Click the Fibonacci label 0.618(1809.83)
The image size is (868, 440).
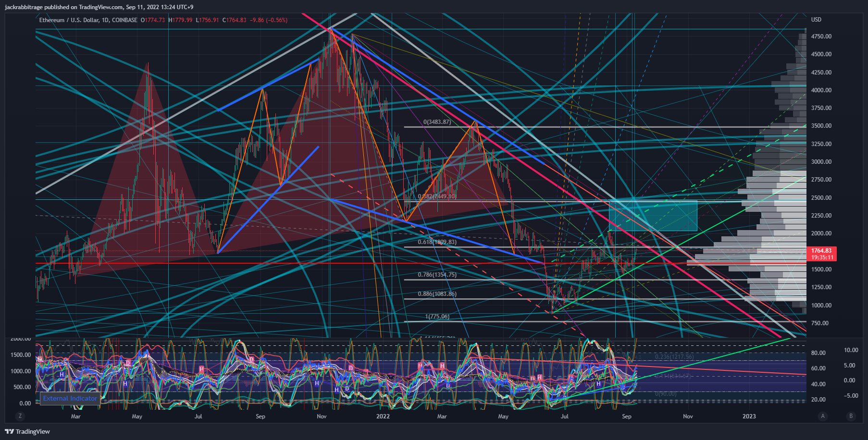(x=437, y=242)
